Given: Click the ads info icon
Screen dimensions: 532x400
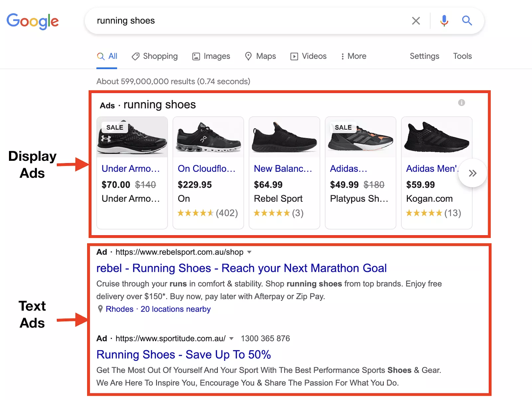Looking at the screenshot, I should tap(462, 103).
